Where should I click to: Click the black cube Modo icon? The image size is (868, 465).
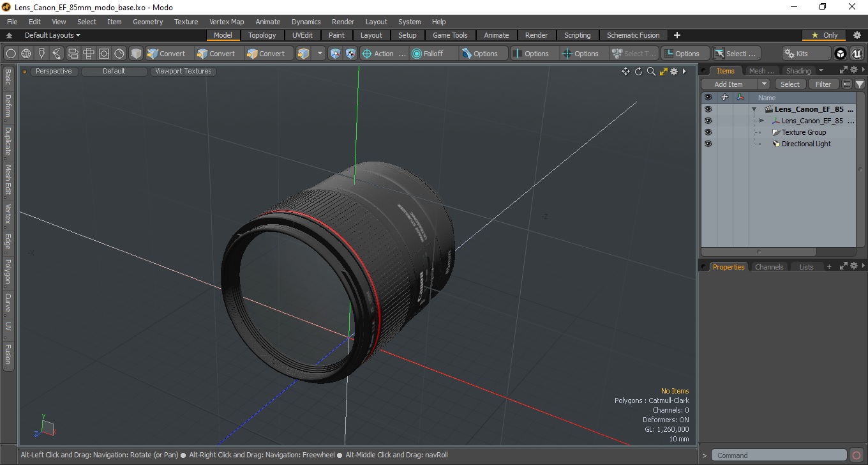coord(841,54)
